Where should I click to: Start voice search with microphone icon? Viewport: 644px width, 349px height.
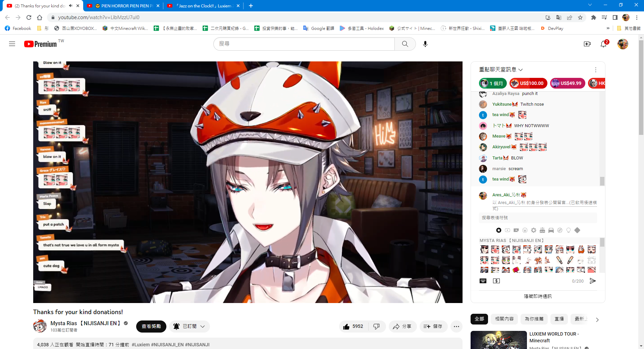(425, 44)
